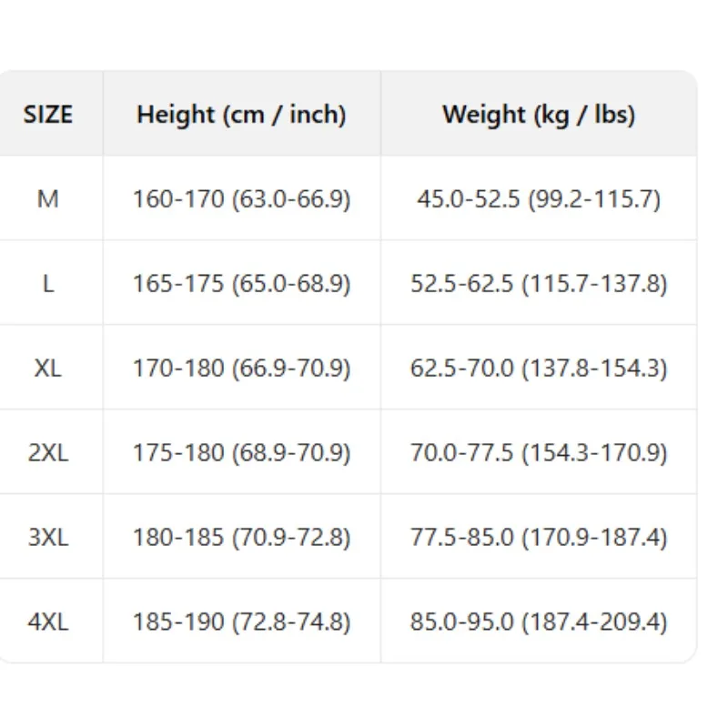Click weight cell 62.5-70.0 (137.8-154.3)
The height and width of the screenshot is (728, 728).
(x=539, y=368)
